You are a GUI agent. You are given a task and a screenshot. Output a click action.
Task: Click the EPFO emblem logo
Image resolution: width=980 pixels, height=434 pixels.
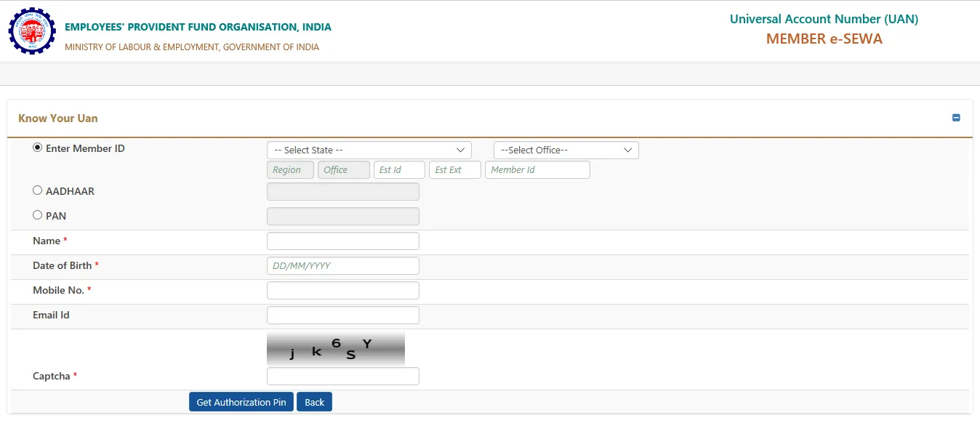31,32
